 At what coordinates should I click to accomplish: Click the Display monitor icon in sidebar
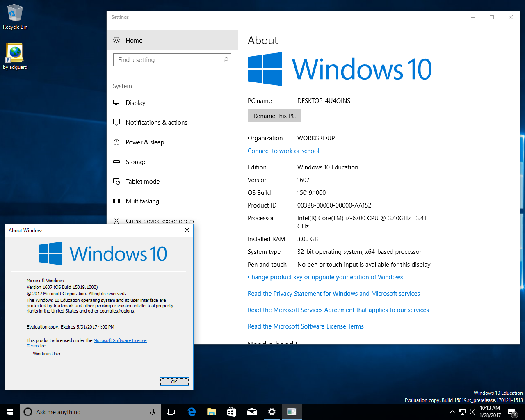click(x=116, y=103)
